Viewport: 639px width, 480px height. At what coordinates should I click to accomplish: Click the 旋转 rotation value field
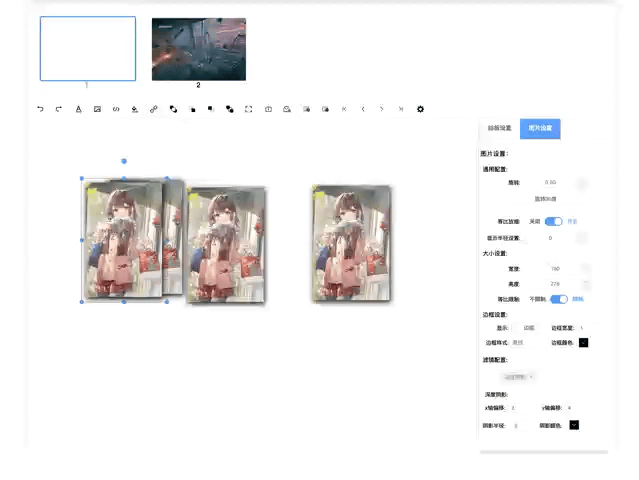(550, 182)
